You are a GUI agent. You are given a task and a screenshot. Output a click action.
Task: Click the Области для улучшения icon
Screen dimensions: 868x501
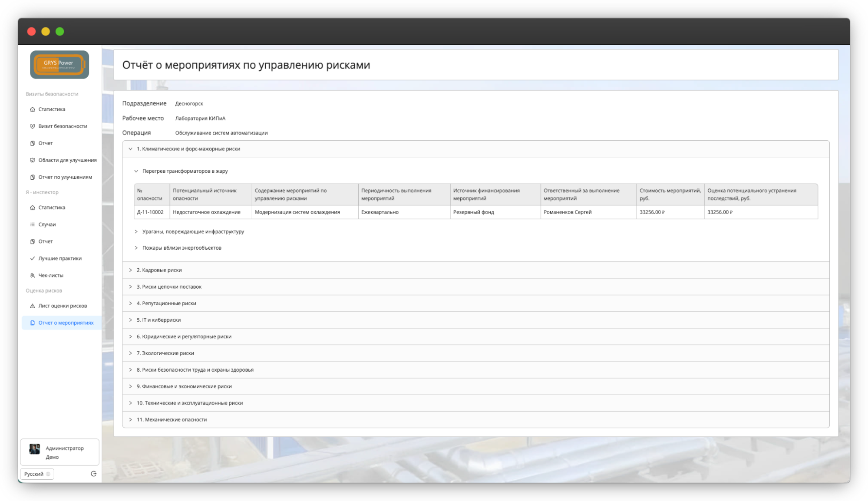[x=33, y=160]
